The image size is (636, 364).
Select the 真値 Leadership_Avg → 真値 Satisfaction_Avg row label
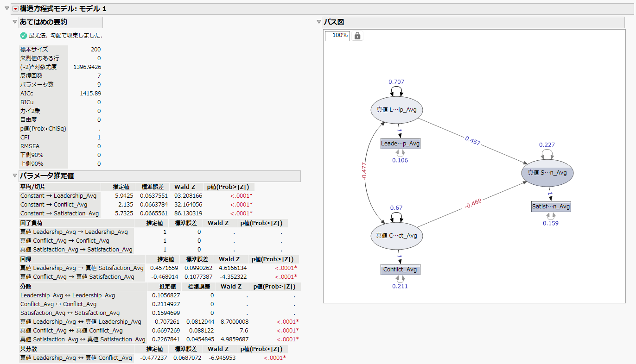(82, 268)
